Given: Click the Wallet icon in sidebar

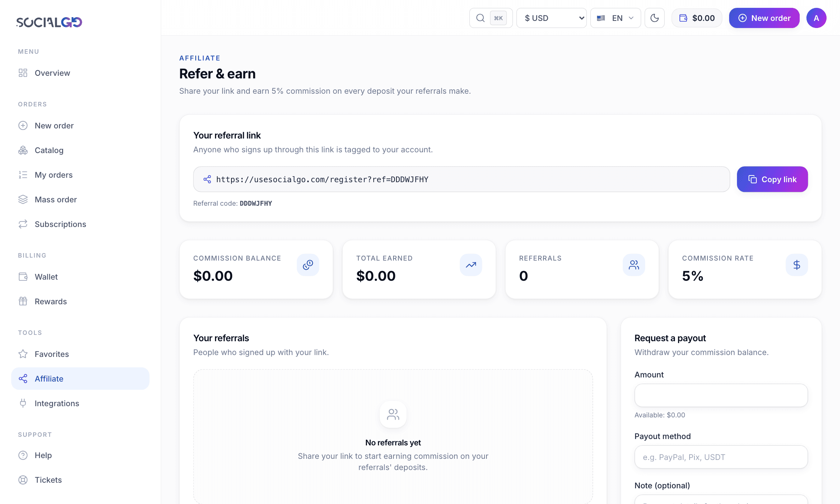Looking at the screenshot, I should point(23,277).
